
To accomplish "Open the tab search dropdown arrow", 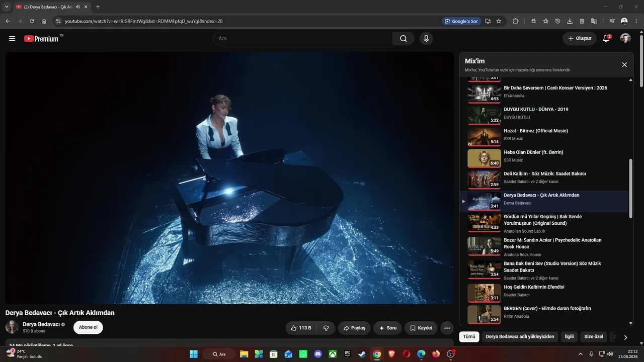I will point(7,7).
